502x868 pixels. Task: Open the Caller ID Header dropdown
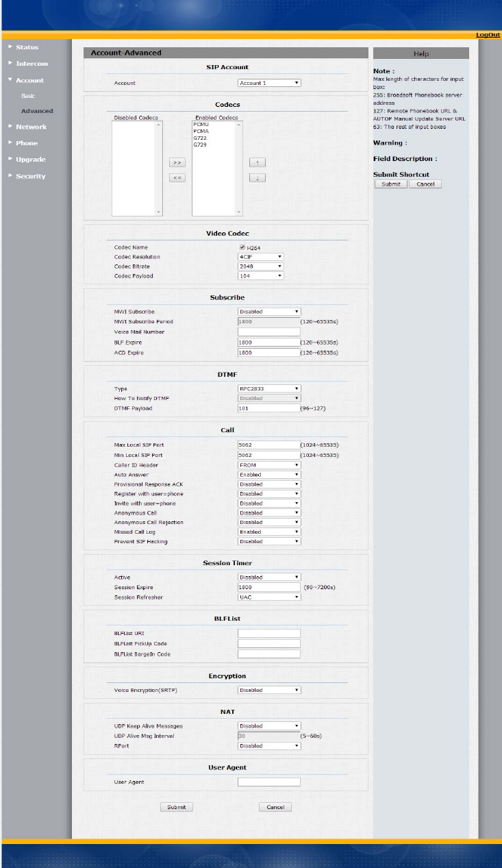[x=269, y=465]
